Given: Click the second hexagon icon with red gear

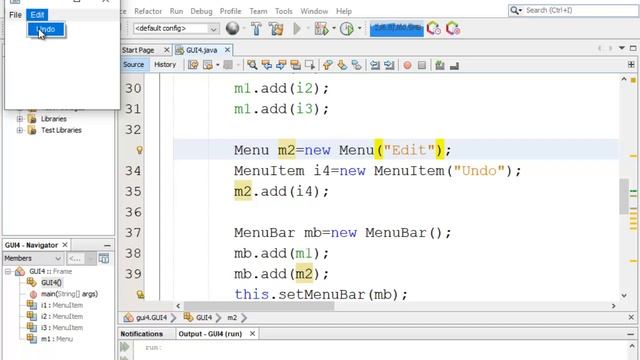Looking at the screenshot, I should (453, 29).
